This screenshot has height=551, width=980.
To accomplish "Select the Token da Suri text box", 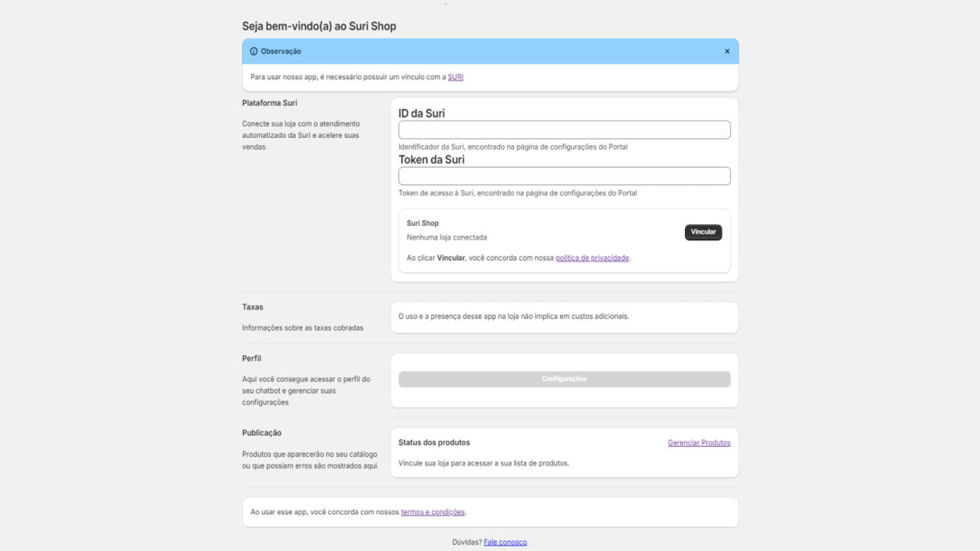I will (563, 176).
